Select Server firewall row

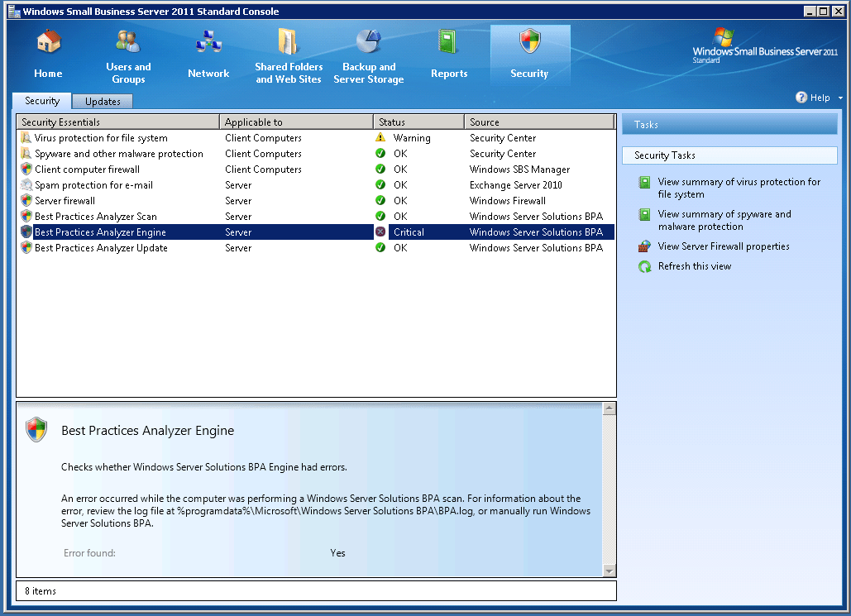click(316, 201)
